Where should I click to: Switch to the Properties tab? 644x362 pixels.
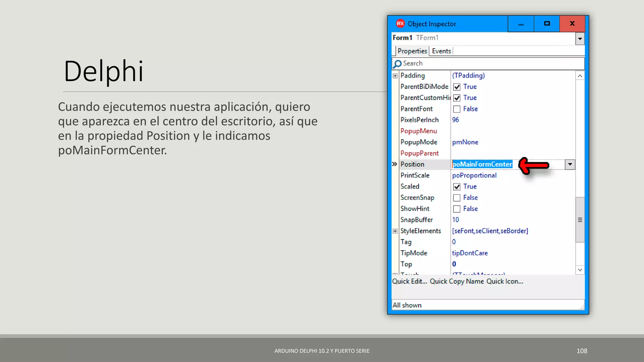point(412,51)
